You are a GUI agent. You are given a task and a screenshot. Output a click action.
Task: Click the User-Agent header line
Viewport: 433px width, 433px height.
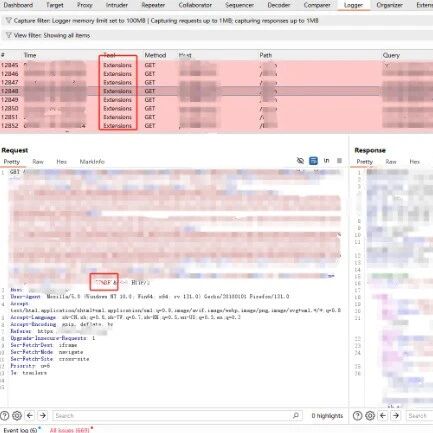point(150,296)
